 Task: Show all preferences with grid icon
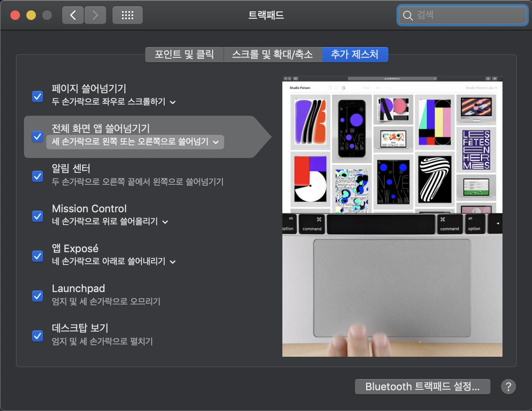click(x=128, y=15)
